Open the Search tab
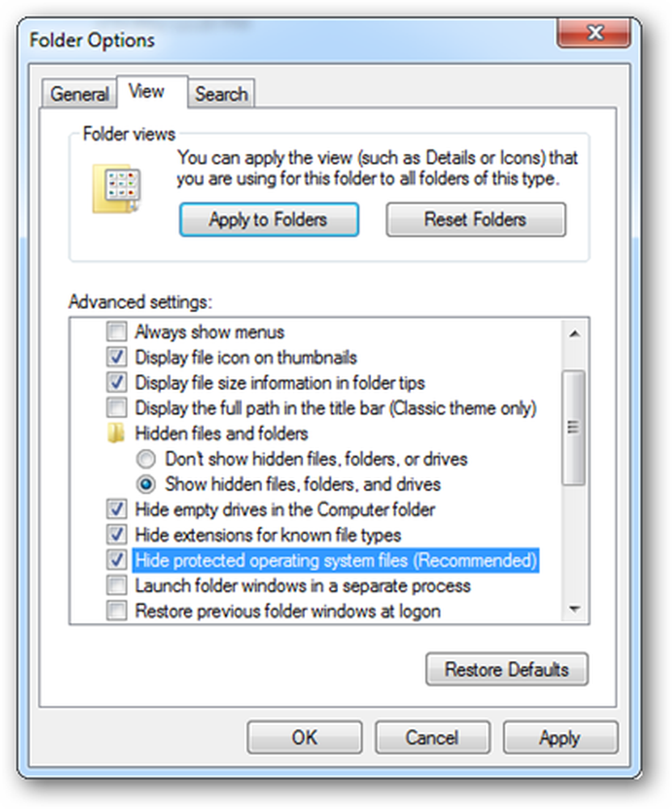The width and height of the screenshot is (672, 809). coord(222,94)
